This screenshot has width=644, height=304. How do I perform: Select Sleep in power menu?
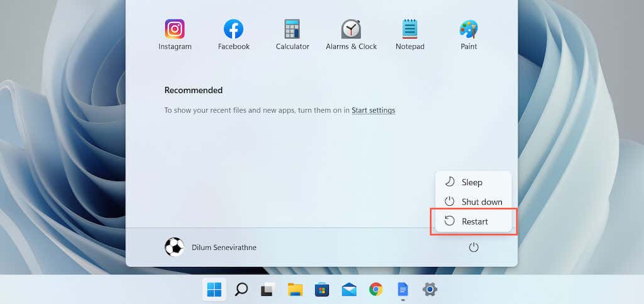473,182
